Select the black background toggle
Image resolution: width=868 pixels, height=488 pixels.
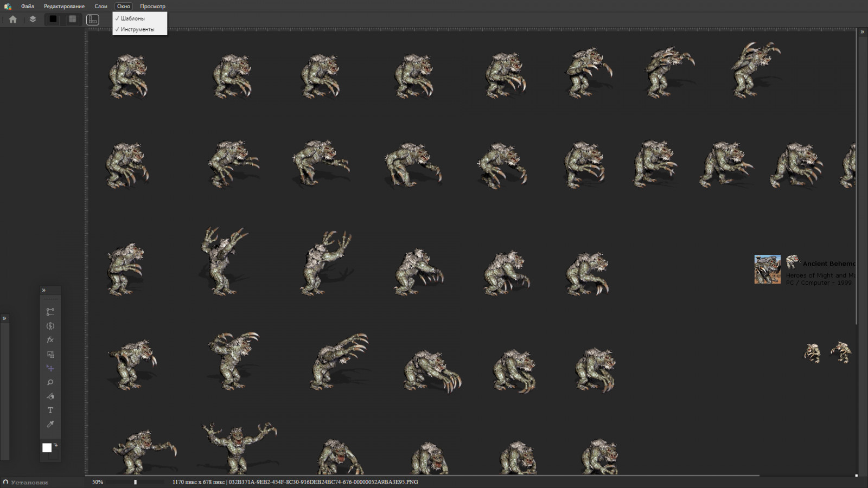pos(53,20)
